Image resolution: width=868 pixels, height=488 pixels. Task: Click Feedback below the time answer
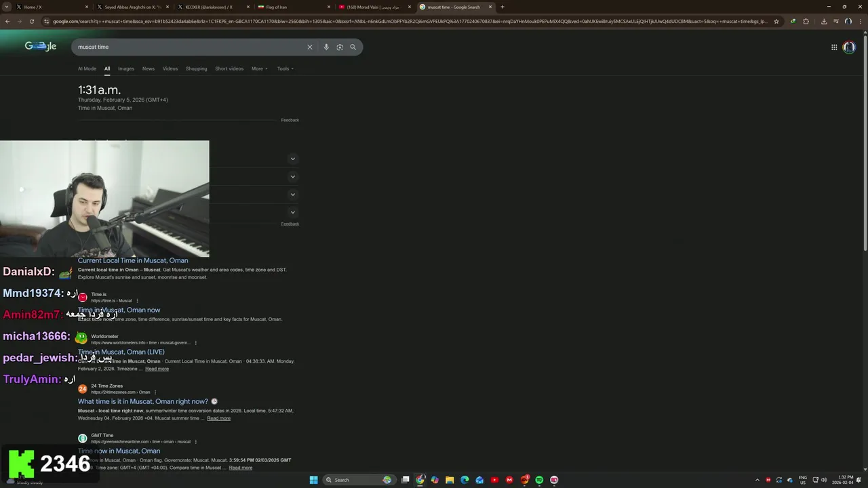coord(290,120)
